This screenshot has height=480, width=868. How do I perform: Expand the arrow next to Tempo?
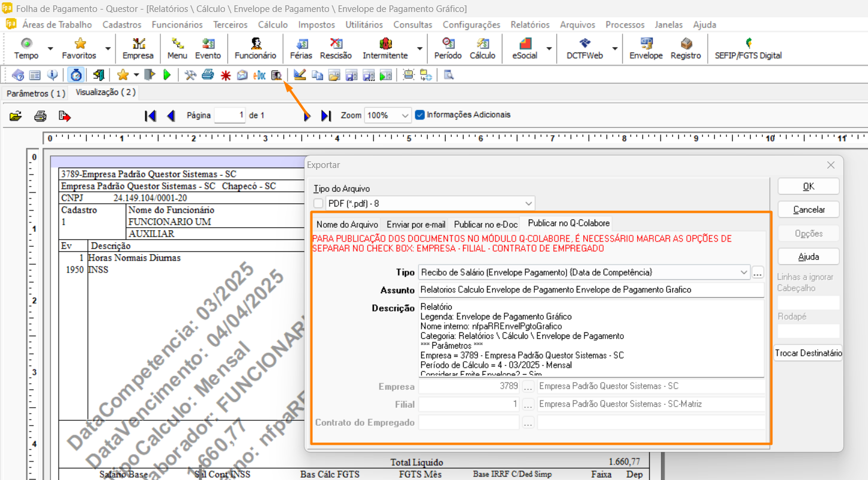click(x=50, y=49)
